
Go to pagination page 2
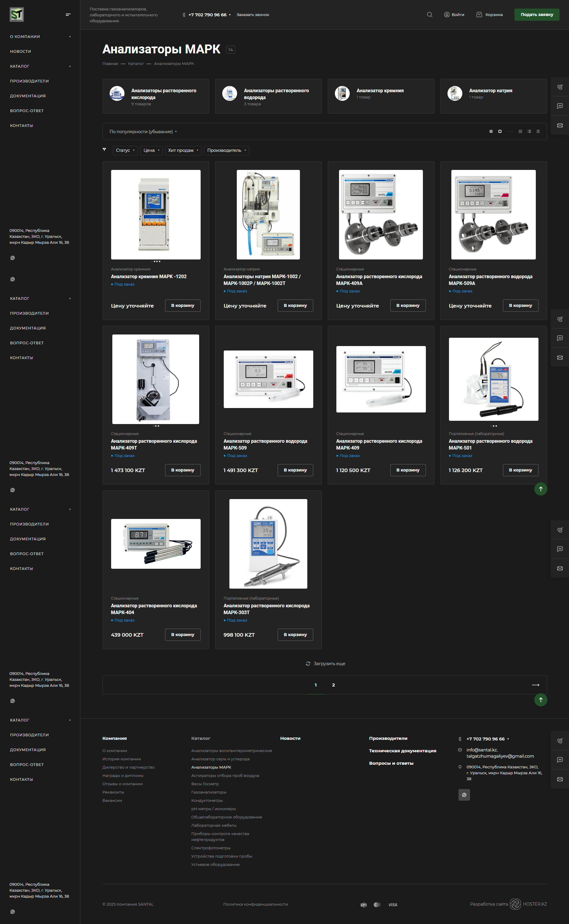click(333, 685)
